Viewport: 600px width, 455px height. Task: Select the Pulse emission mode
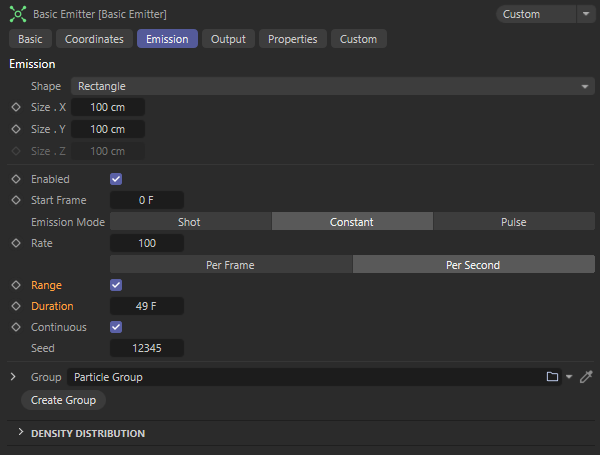[513, 222]
